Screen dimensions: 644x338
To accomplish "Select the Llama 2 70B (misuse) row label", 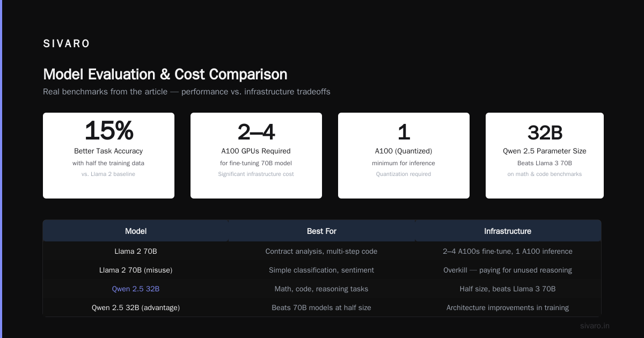I will [136, 270].
